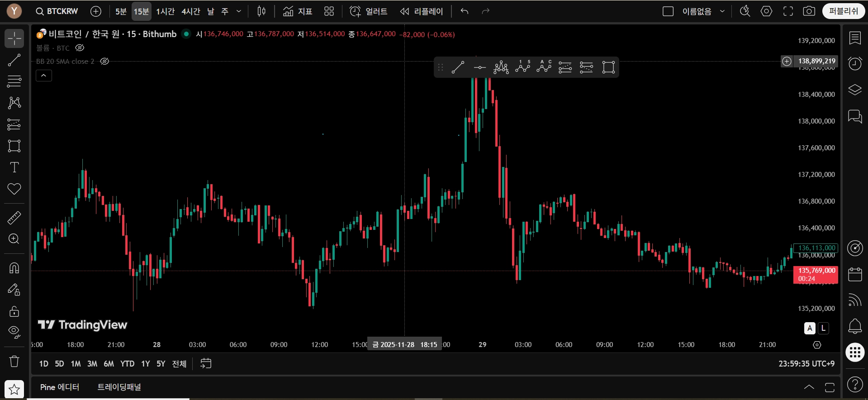Select the 1시간 interval
This screenshot has height=400, width=868.
click(x=165, y=11)
